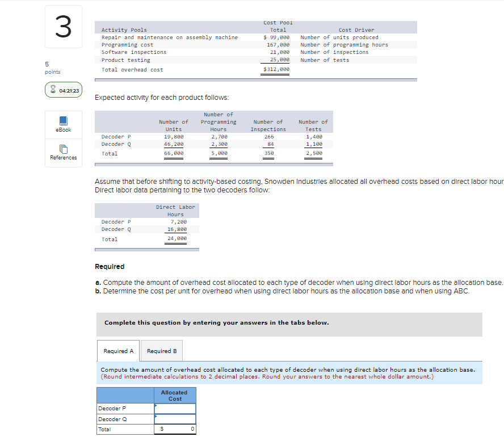Click the 66,000 total units value
The width and height of the screenshot is (504, 437).
tap(174, 153)
